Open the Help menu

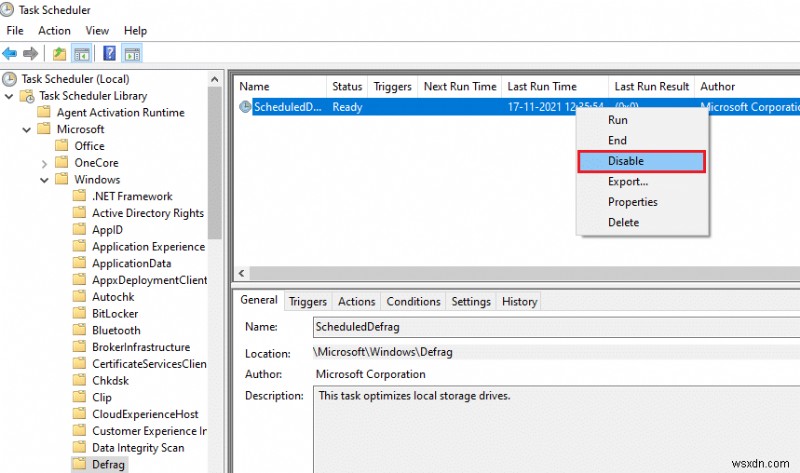135,31
